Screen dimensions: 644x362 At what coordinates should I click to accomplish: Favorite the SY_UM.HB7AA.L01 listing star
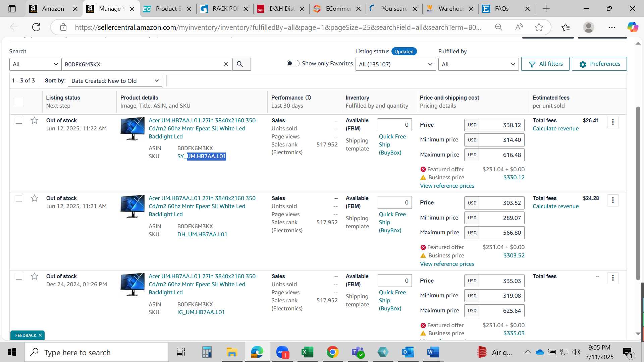tap(34, 120)
